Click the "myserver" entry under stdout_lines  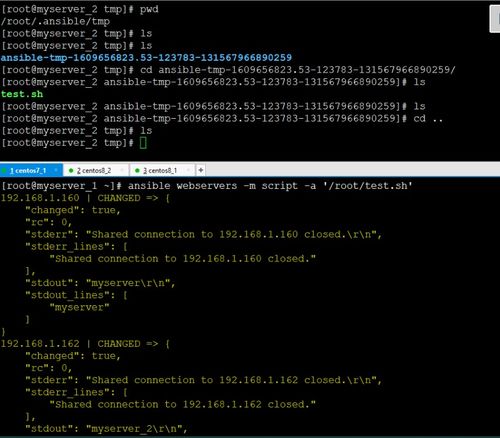(x=79, y=307)
